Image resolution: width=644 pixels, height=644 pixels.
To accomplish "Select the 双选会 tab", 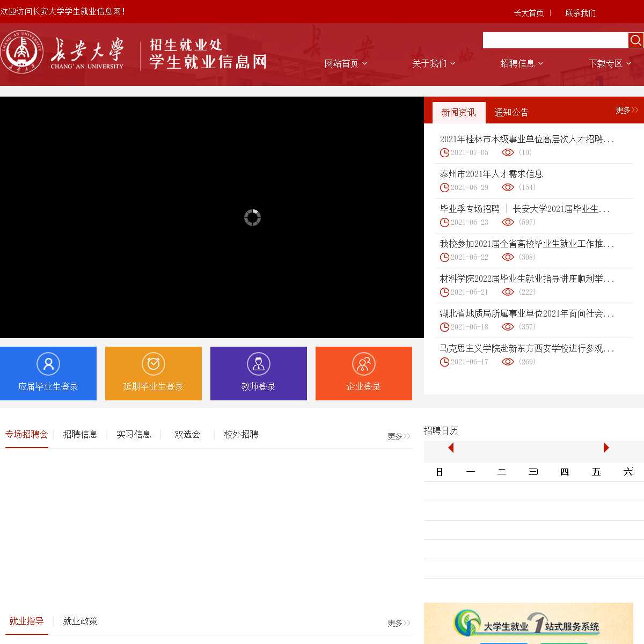I will (x=187, y=434).
